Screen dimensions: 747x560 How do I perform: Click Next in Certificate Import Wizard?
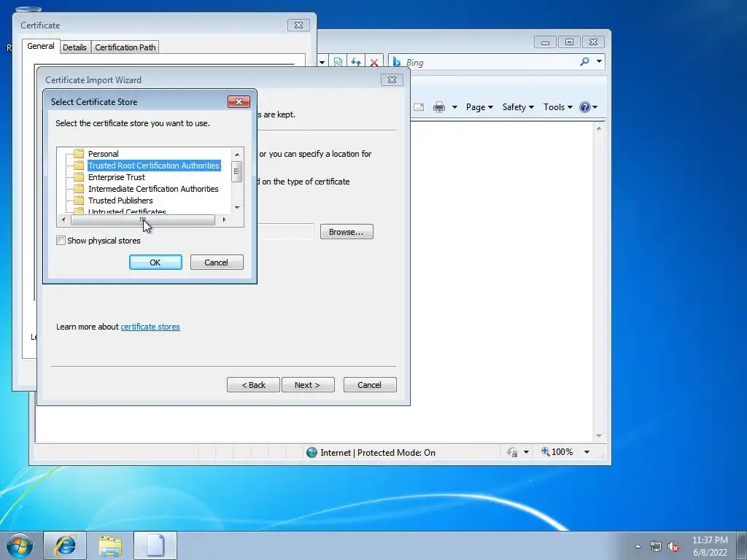308,385
